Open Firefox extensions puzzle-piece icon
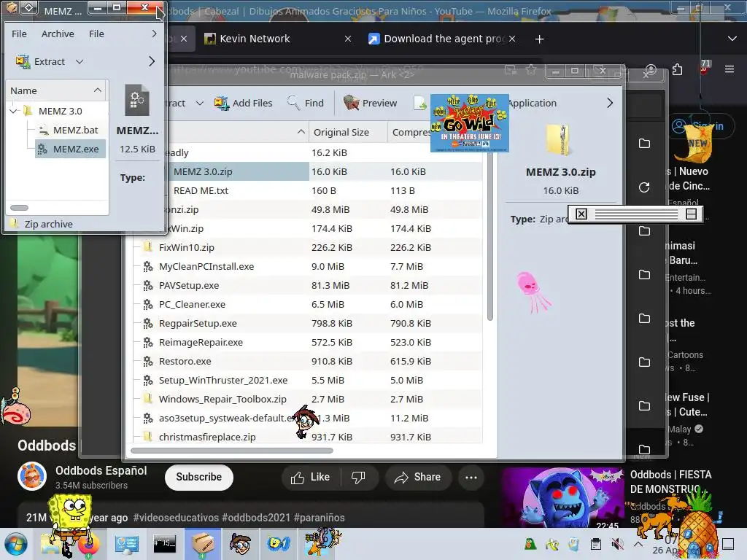Image resolution: width=747 pixels, height=560 pixels. (677, 70)
